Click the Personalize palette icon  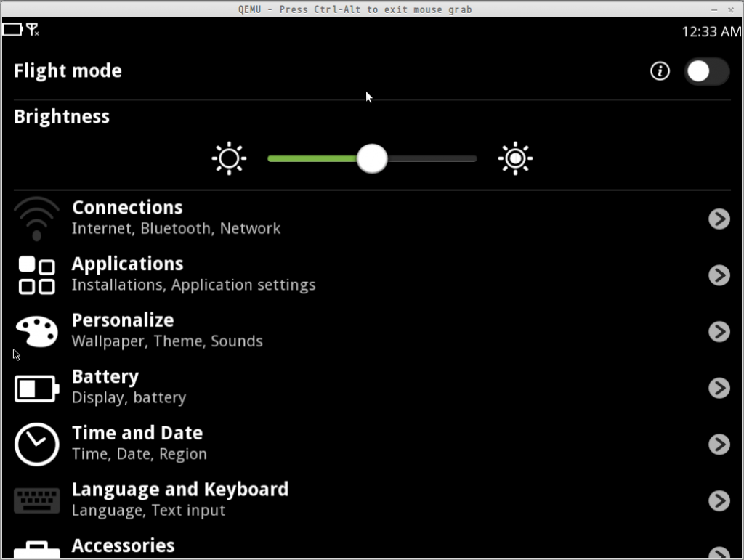(x=36, y=331)
